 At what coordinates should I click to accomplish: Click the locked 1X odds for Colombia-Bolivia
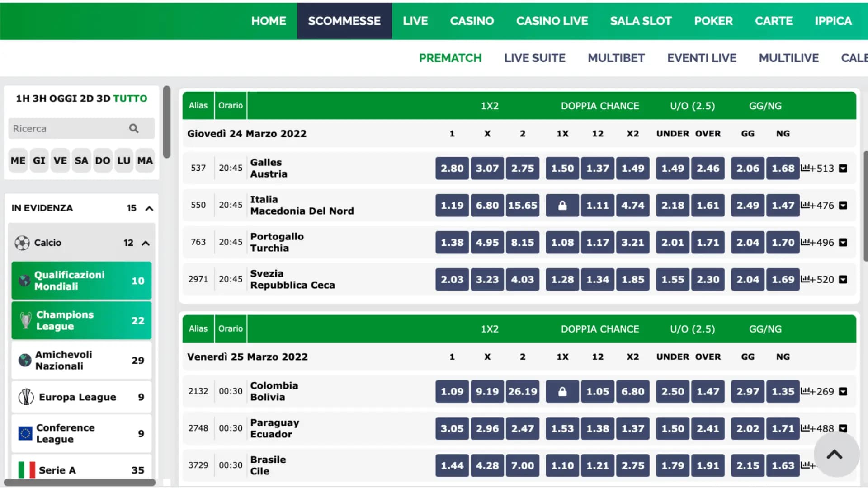coord(562,392)
